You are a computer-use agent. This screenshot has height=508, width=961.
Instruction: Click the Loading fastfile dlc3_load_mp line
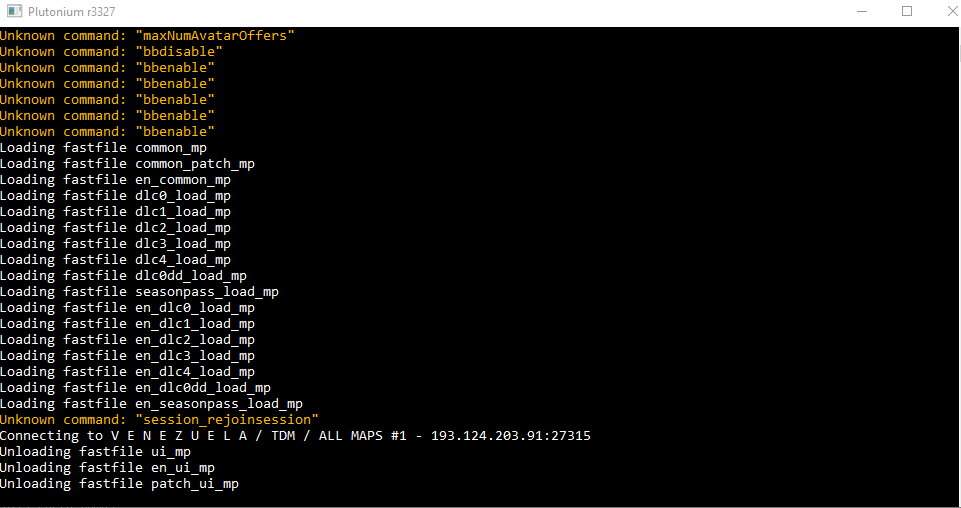[115, 243]
